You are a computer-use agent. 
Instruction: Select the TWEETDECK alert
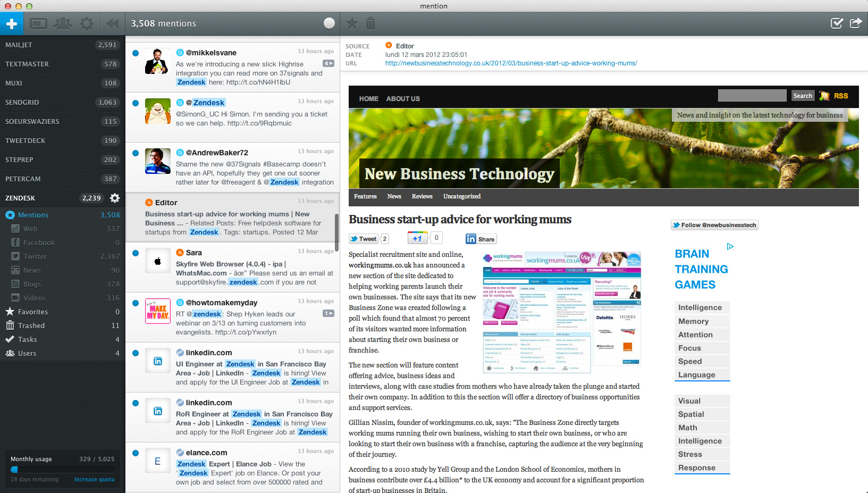click(x=62, y=140)
